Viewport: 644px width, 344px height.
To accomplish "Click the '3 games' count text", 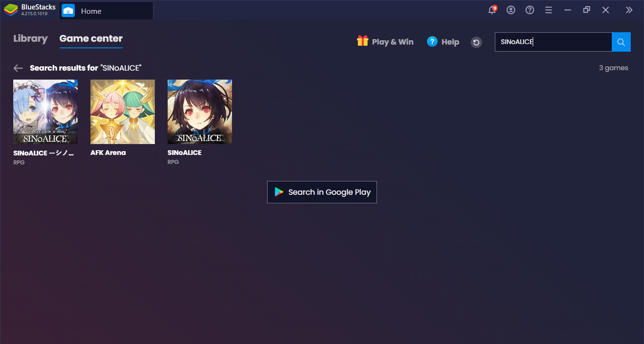I will (x=614, y=68).
